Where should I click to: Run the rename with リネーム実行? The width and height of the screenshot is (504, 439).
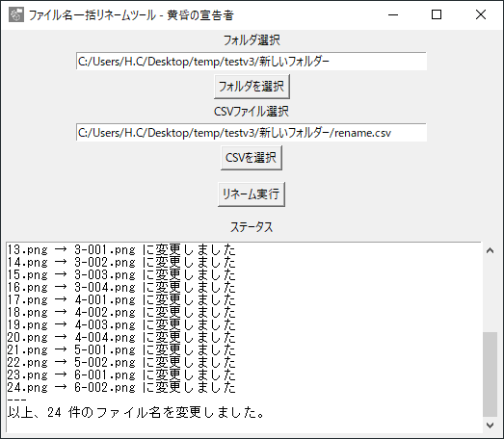[252, 194]
